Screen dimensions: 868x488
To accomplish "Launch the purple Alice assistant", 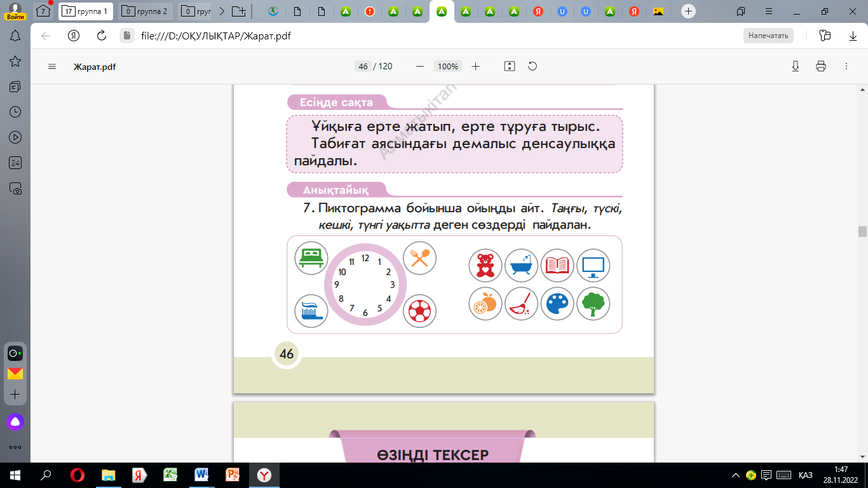I will [15, 421].
